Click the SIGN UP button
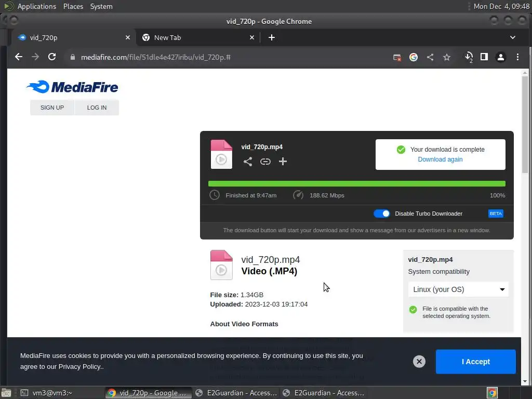Screen dimensions: 532x399 52,108
